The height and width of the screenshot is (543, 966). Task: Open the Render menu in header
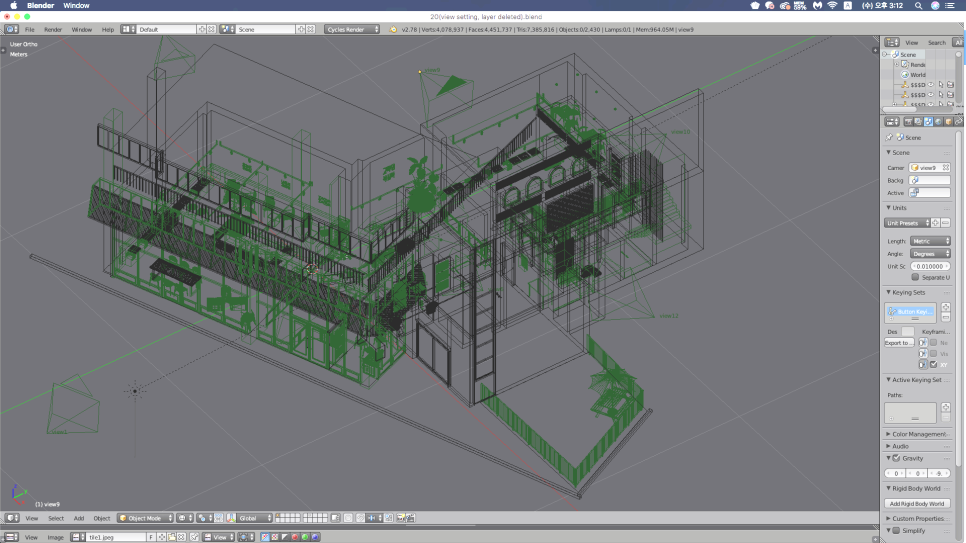(53, 29)
